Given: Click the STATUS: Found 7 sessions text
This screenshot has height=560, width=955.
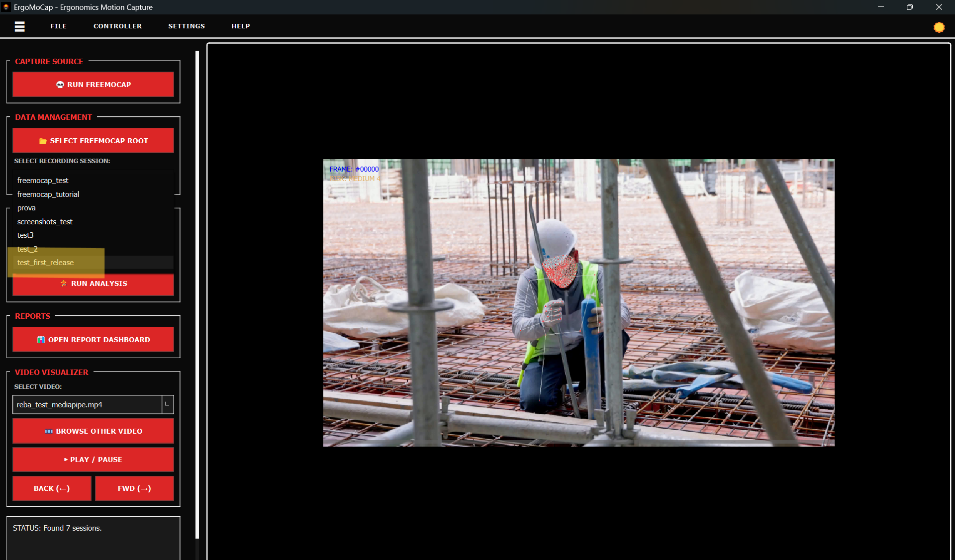Looking at the screenshot, I should 57,528.
